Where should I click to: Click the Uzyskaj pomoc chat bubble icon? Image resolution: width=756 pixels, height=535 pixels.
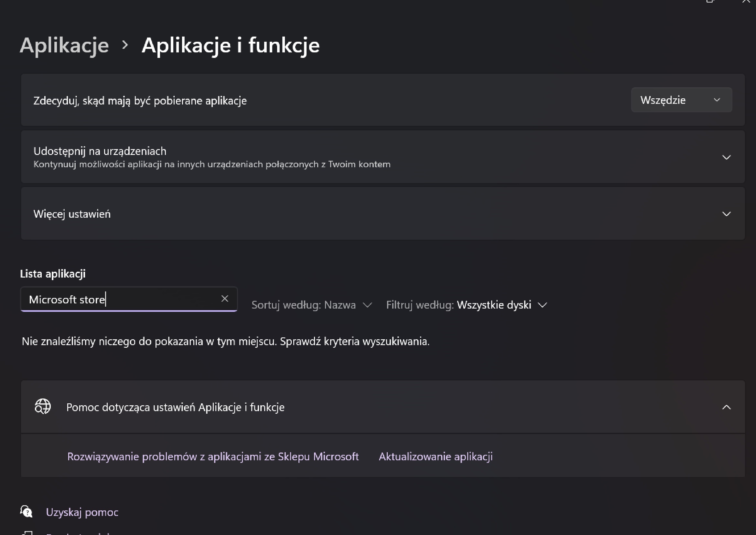tap(26, 512)
